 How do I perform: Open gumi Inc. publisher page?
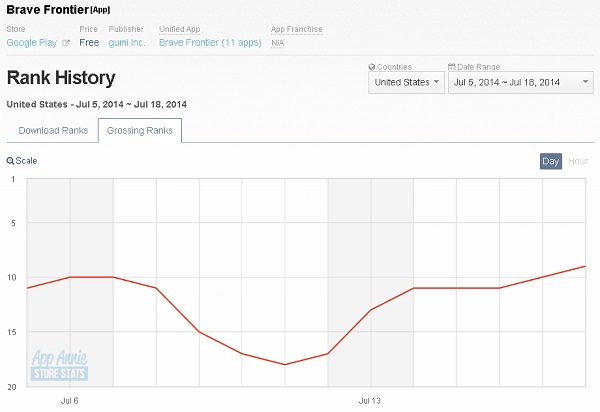127,42
